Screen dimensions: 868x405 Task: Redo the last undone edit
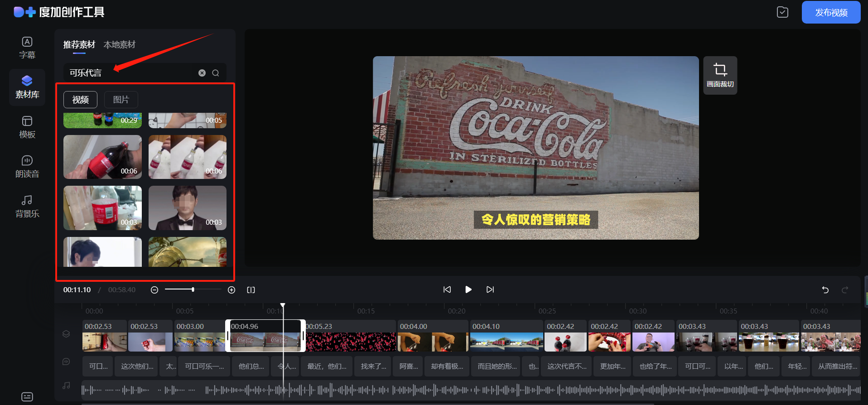pos(845,290)
